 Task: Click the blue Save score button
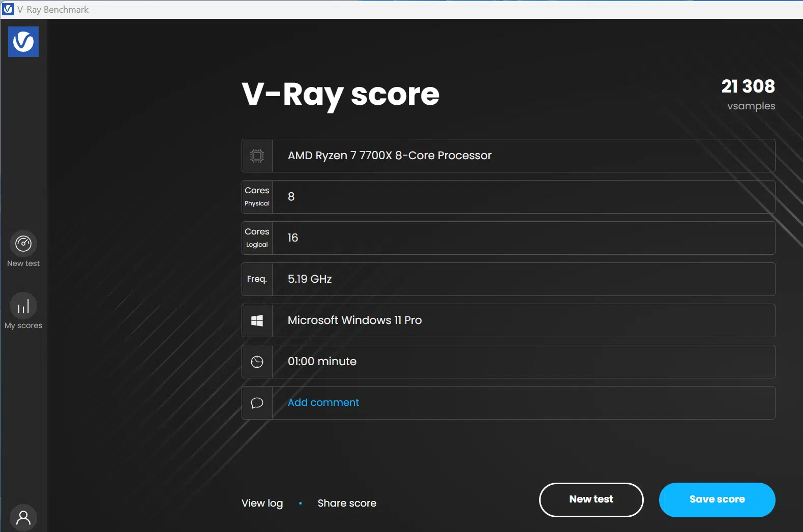(717, 500)
